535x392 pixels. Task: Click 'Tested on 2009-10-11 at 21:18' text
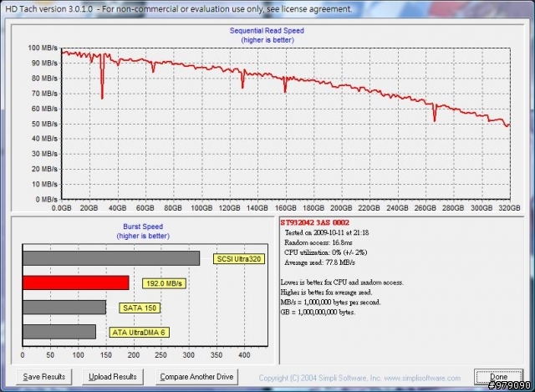pyautogui.click(x=327, y=232)
